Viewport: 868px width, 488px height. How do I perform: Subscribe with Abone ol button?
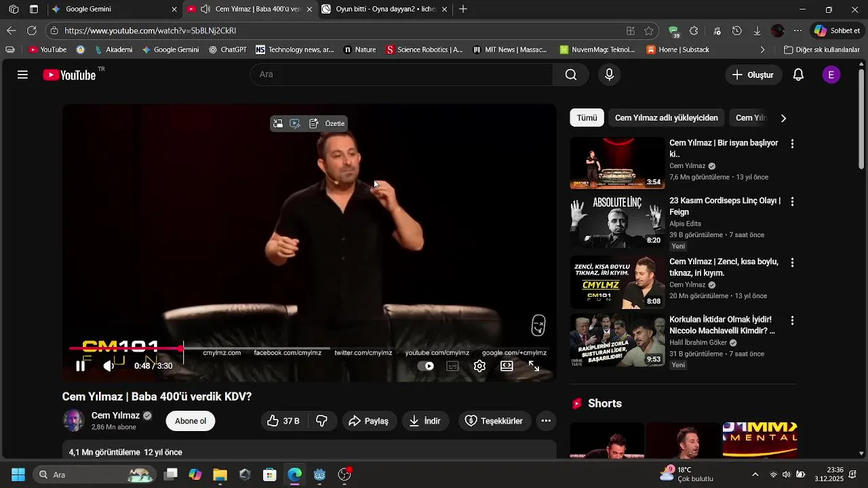click(191, 421)
